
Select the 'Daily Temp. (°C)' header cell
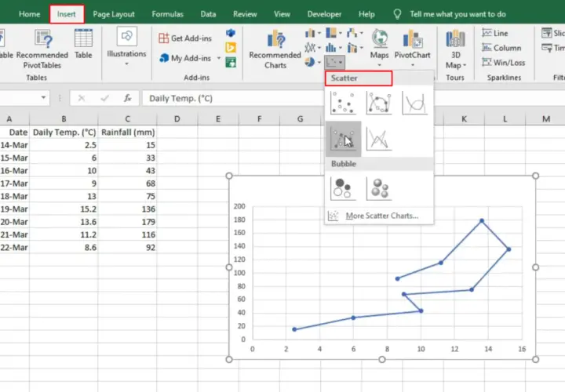[x=64, y=132]
